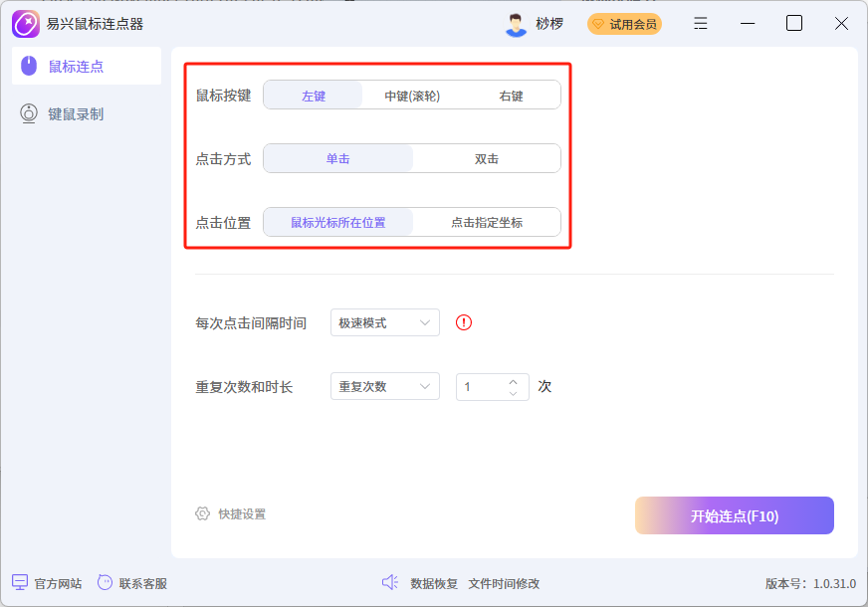
Task: Switch click mode to 双击
Action: (x=485, y=158)
